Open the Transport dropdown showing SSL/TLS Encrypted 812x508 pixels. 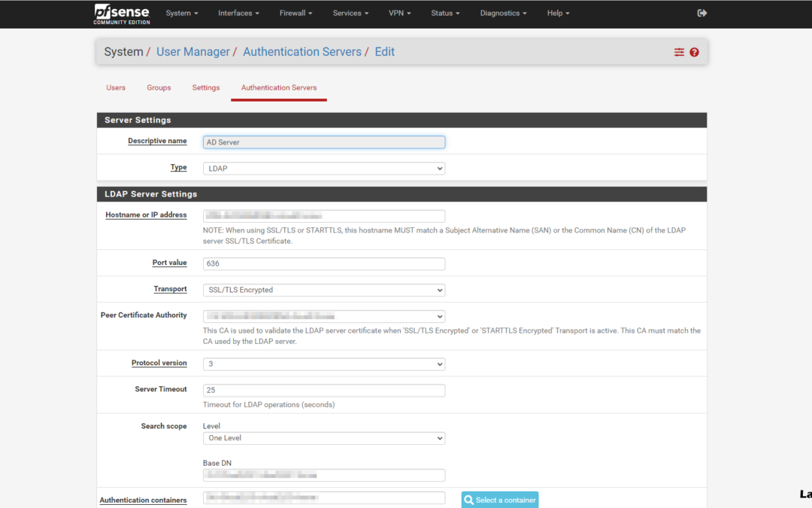click(x=323, y=290)
